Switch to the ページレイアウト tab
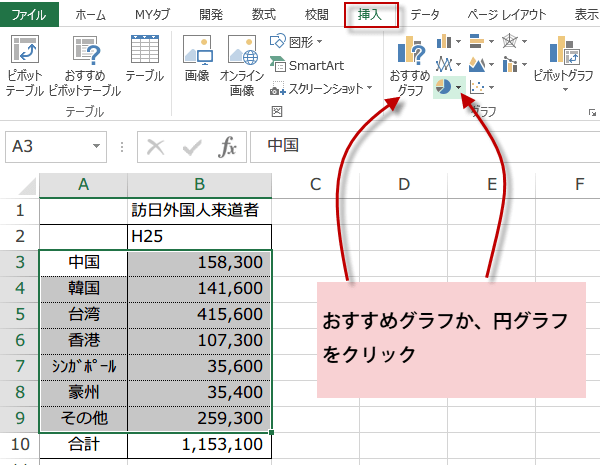 (x=507, y=15)
